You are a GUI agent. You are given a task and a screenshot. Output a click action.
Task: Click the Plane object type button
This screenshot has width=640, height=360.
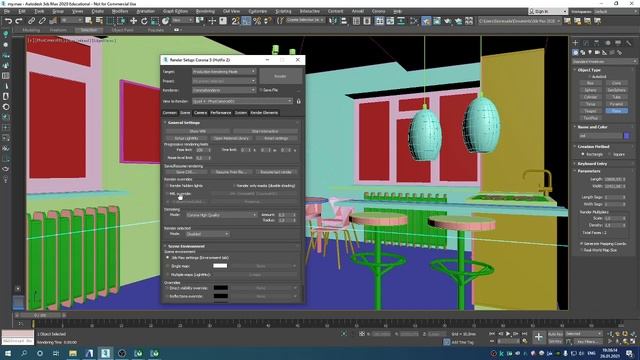tap(616, 111)
